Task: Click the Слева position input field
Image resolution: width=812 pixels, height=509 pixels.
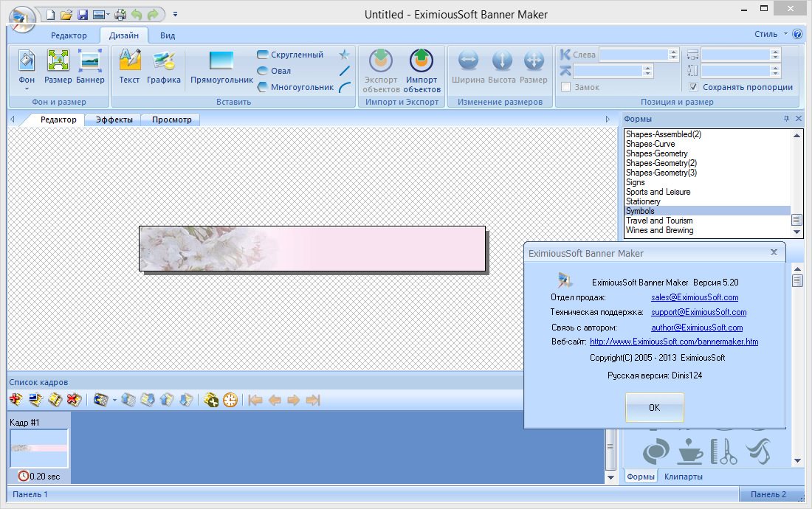Action: [x=633, y=55]
